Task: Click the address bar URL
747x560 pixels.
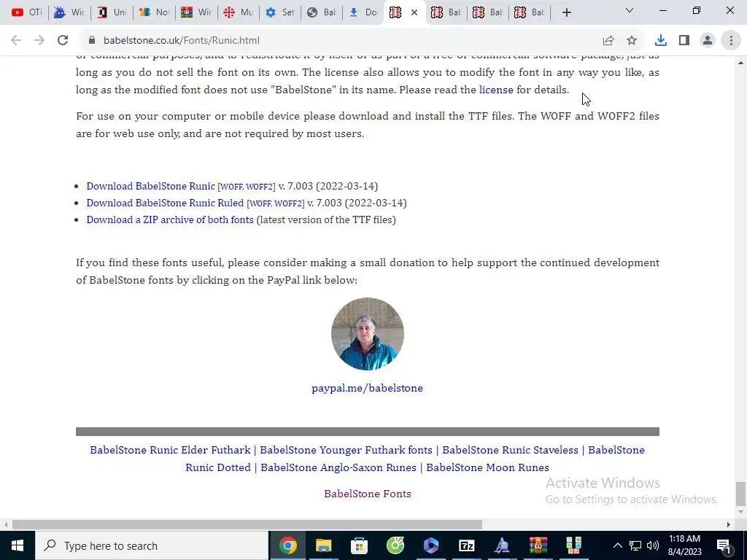Action: click(182, 41)
